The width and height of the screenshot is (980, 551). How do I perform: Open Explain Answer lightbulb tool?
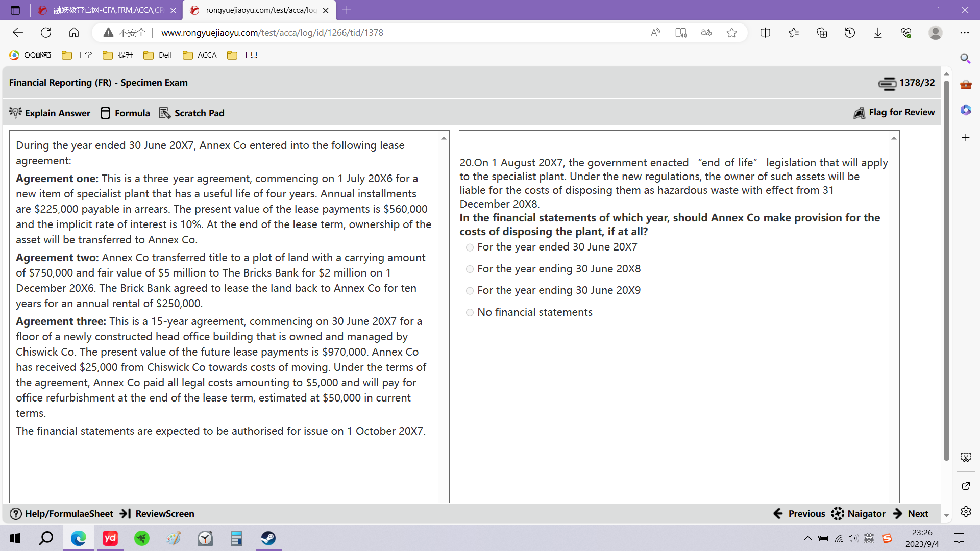coord(50,113)
